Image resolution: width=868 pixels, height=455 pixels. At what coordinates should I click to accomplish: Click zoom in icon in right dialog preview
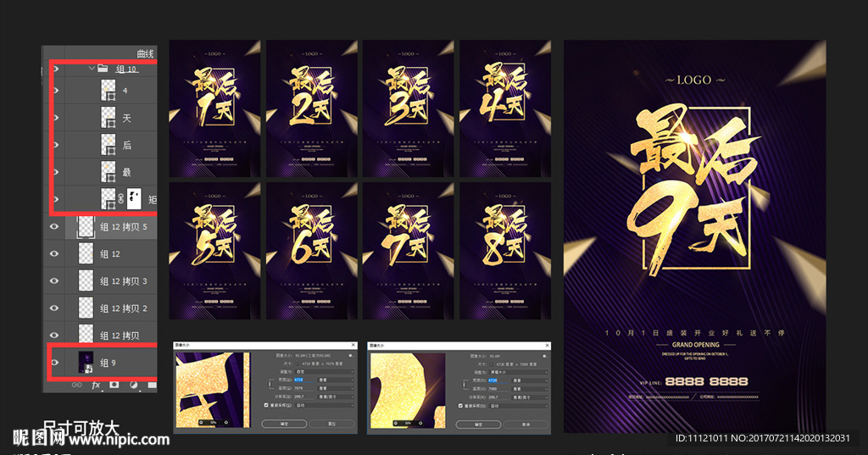click(x=421, y=422)
